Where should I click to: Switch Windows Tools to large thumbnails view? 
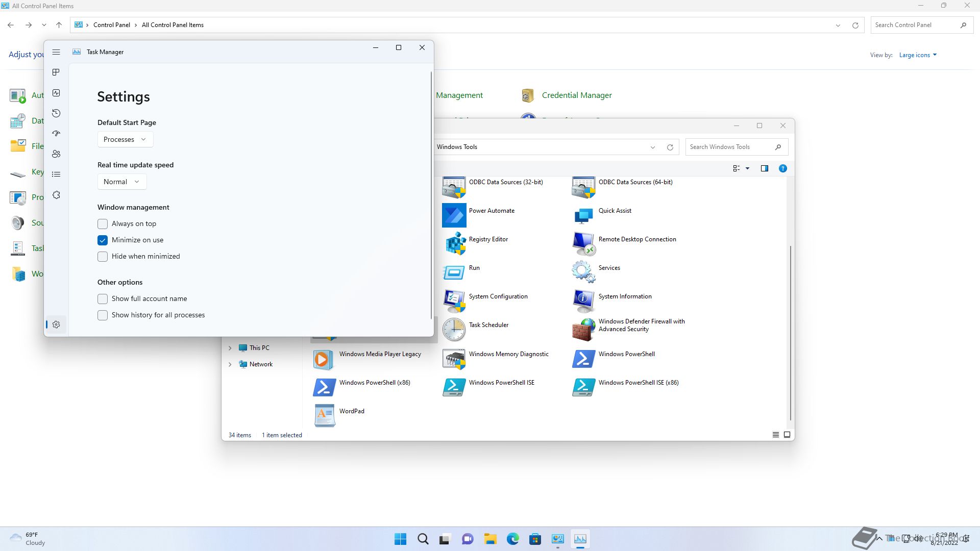pyautogui.click(x=787, y=435)
